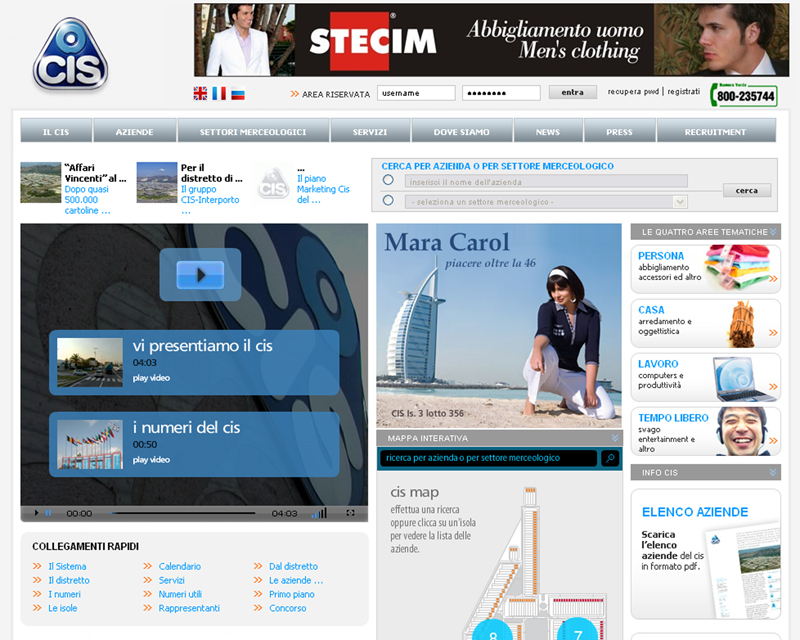This screenshot has height=640, width=800.
Task: Click the Affari Vincenti aerial photo thumbnail
Action: [x=41, y=183]
